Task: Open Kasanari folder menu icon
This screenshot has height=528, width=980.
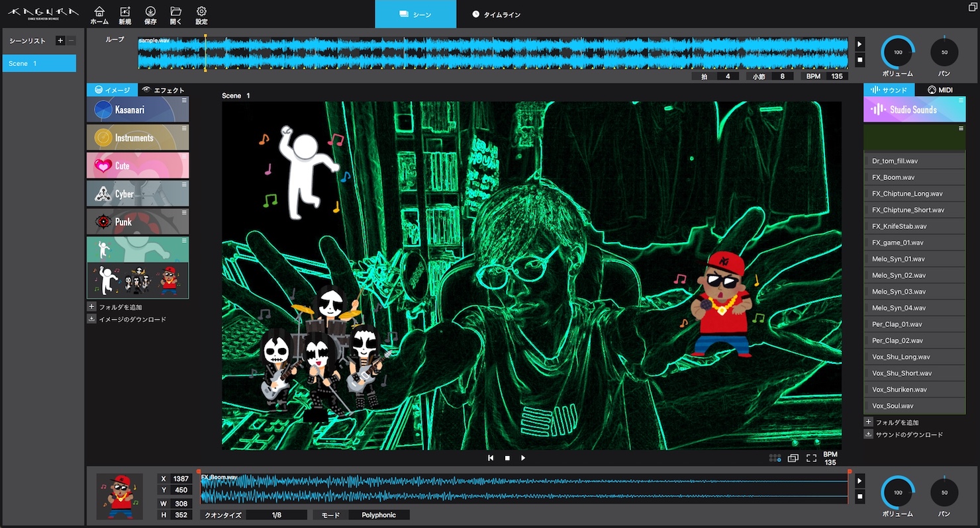Action: pos(184,101)
